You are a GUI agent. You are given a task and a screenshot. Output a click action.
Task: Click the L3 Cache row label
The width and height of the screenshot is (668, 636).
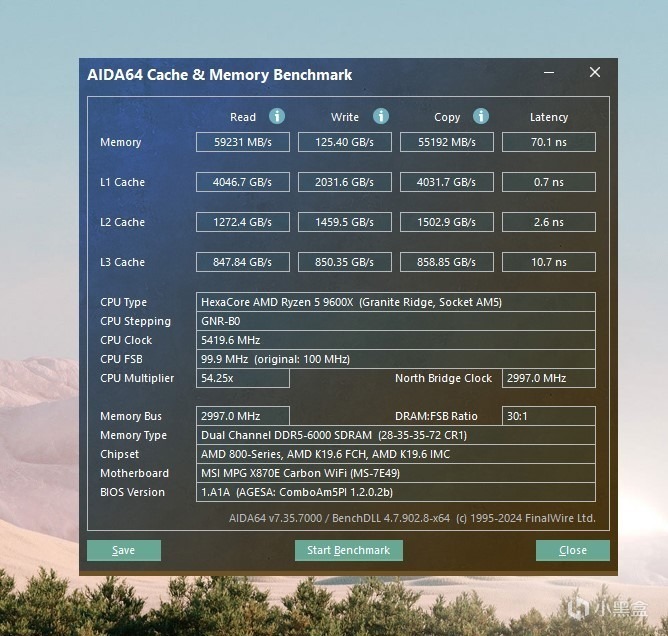click(122, 262)
